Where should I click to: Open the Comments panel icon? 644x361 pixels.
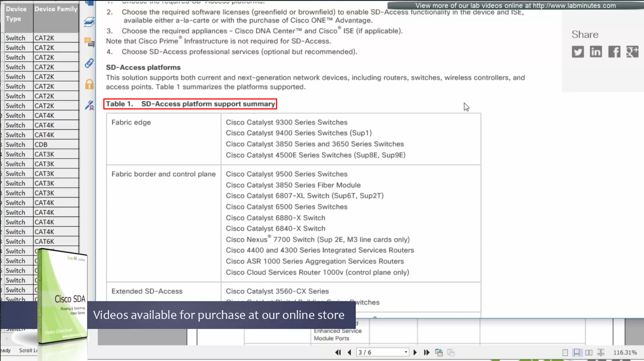click(x=89, y=42)
